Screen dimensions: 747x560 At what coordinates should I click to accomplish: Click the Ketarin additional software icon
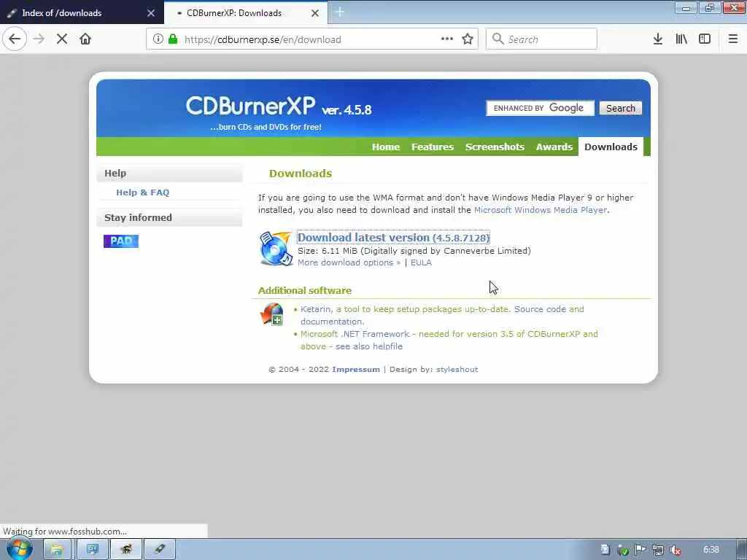click(x=271, y=314)
